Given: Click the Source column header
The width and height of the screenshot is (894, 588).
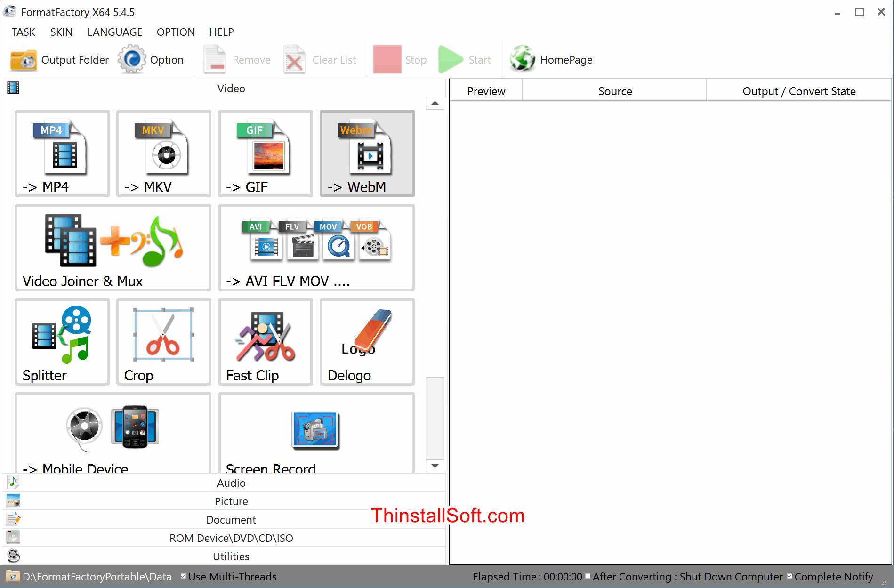Looking at the screenshot, I should [614, 91].
